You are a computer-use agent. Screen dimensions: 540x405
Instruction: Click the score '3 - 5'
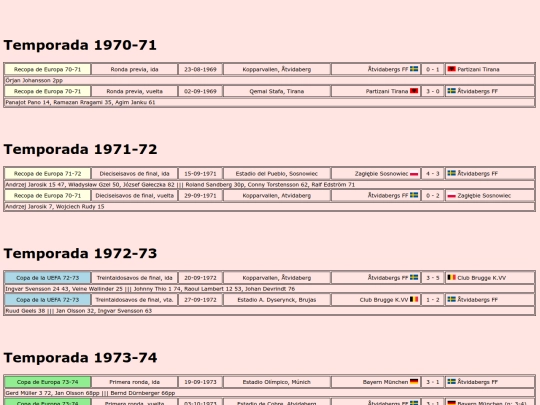(x=433, y=278)
